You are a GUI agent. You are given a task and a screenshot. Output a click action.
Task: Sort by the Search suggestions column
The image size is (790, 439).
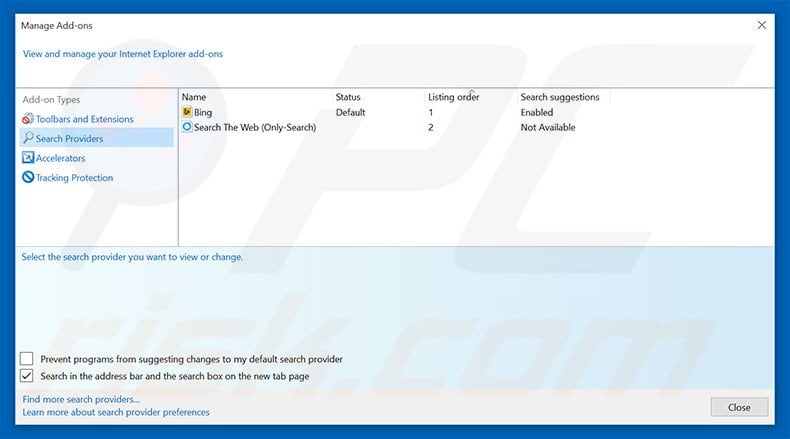560,97
